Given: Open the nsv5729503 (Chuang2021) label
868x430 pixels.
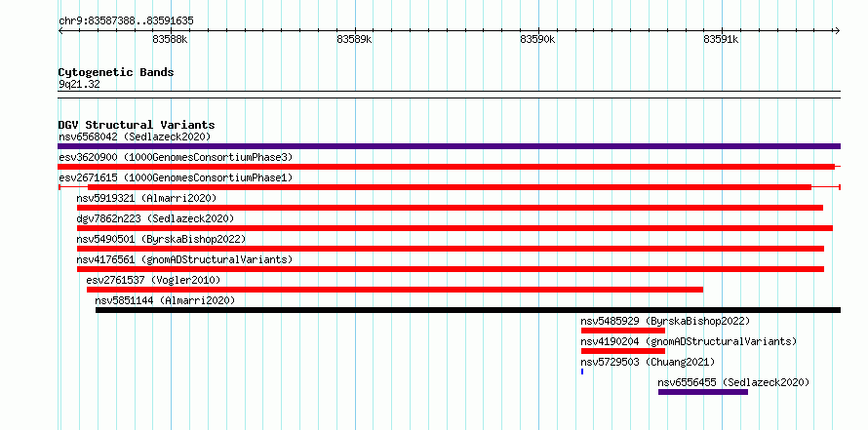Looking at the screenshot, I should tap(648, 362).
